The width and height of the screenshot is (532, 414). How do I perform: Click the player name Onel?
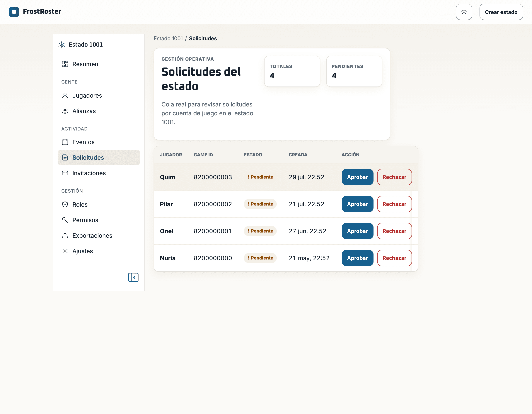point(167,231)
